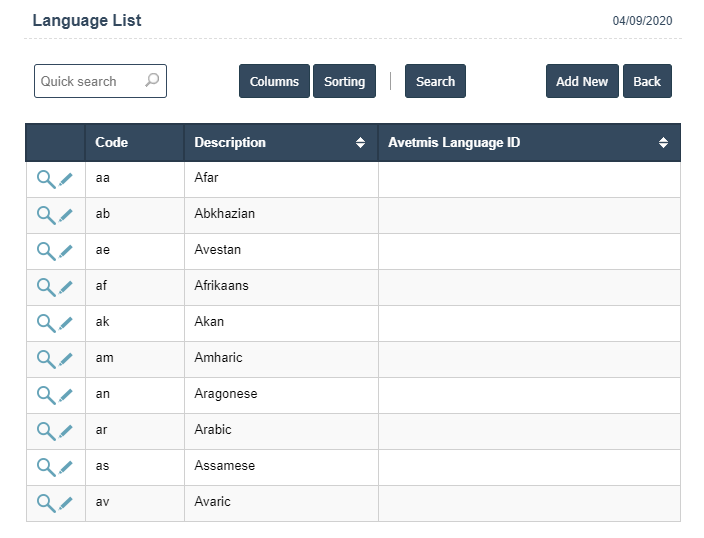Open view magnifier for Avestan row
This screenshot has height=538, width=704.
click(x=45, y=251)
